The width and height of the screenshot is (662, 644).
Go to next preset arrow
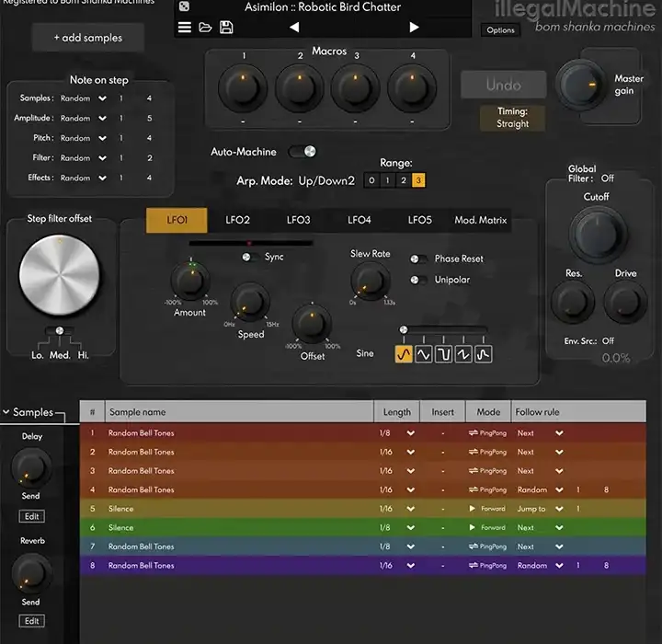click(x=414, y=28)
